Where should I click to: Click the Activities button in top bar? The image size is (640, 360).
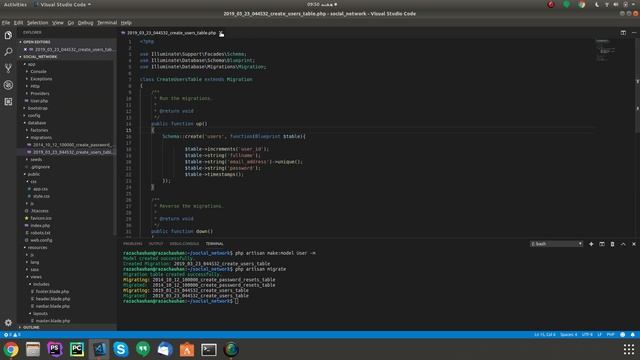(x=15, y=4)
